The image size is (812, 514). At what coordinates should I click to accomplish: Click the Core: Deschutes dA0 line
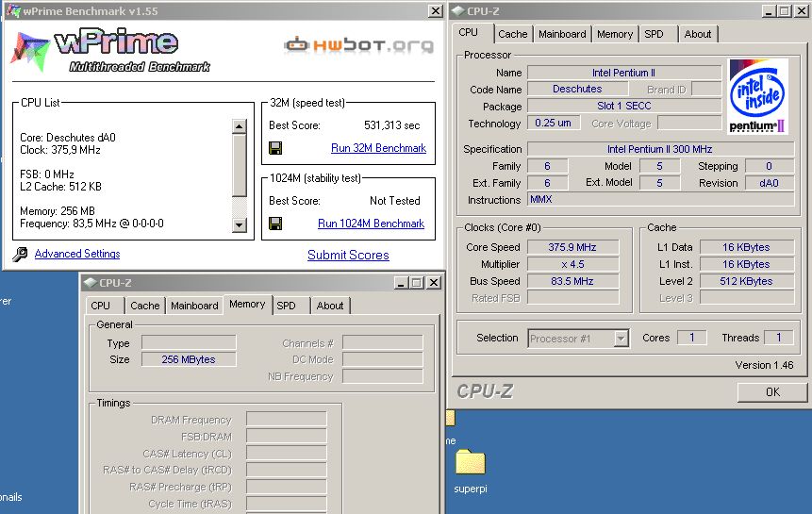(68, 138)
